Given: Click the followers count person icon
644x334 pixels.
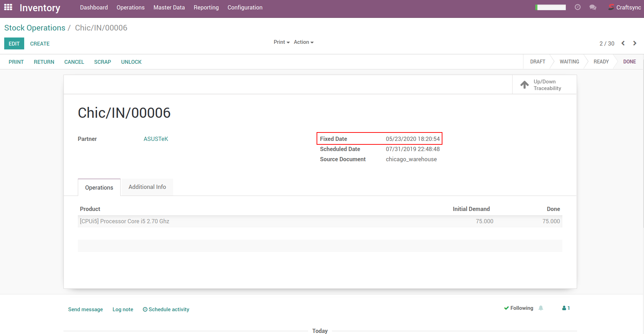Looking at the screenshot, I should tap(566, 308).
